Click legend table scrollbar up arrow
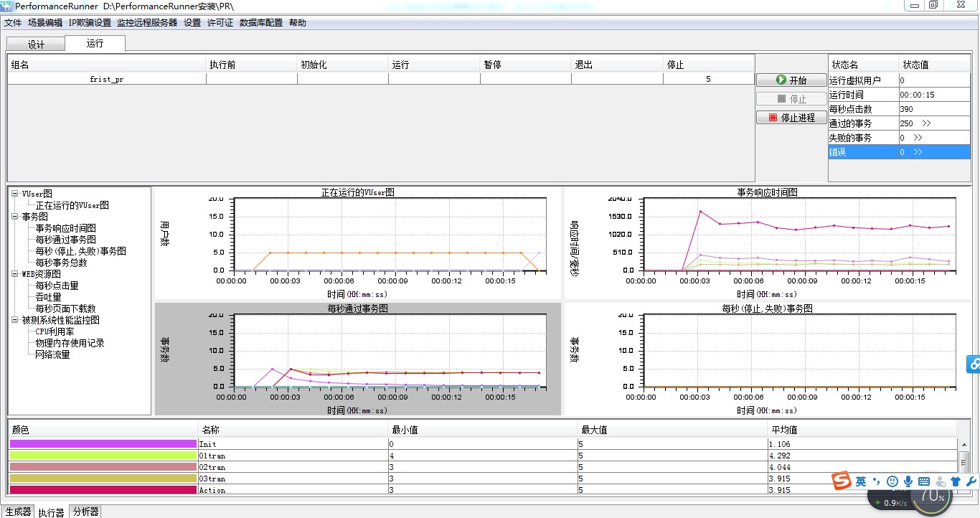Screen dimensions: 980x518 [965, 445]
